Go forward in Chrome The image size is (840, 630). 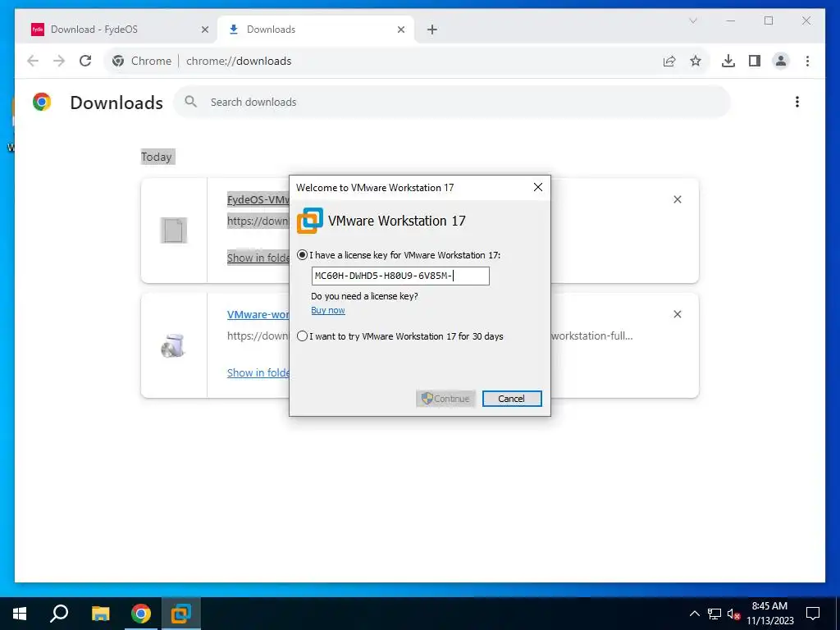[59, 61]
